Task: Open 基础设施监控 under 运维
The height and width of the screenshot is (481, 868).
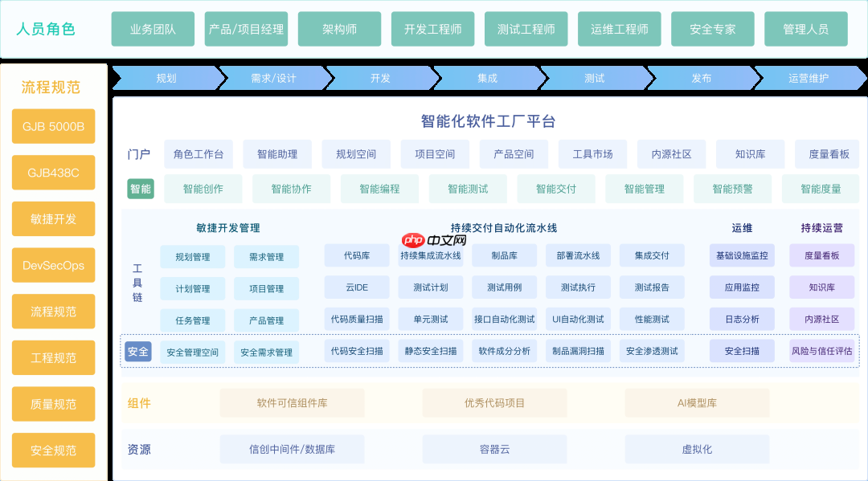Action: 741,254
